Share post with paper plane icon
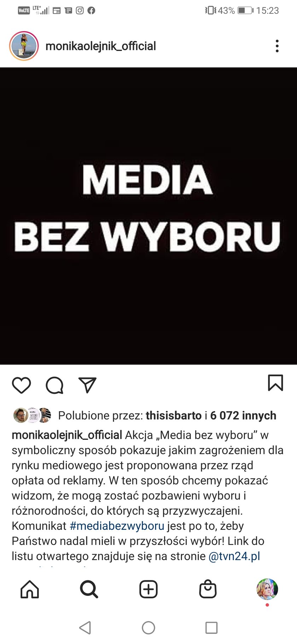This screenshot has height=644, width=297. point(87,385)
